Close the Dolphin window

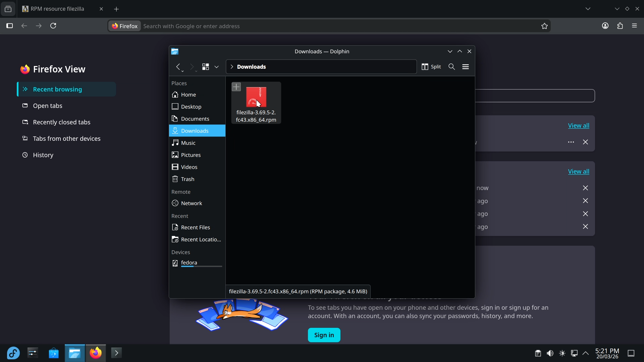point(470,51)
